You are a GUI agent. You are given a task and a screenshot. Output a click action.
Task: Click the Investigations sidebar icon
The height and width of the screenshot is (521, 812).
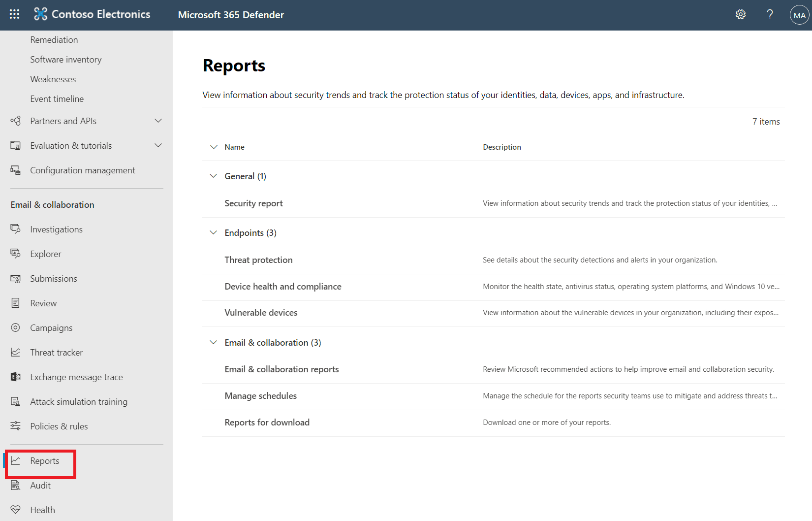(x=16, y=229)
